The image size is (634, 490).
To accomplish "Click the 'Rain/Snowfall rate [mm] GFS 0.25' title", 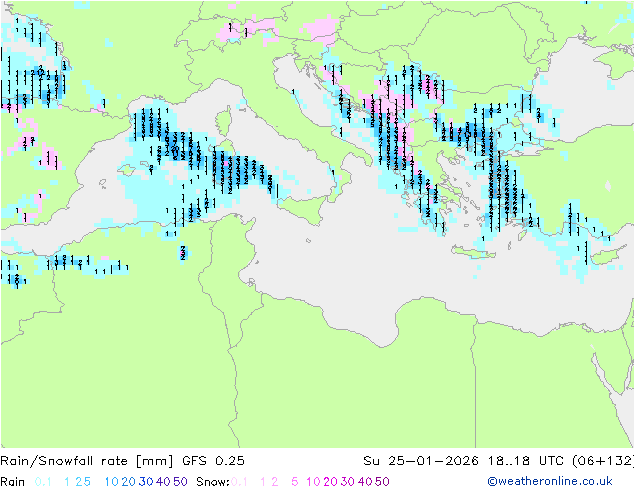I will pyautogui.click(x=122, y=461).
